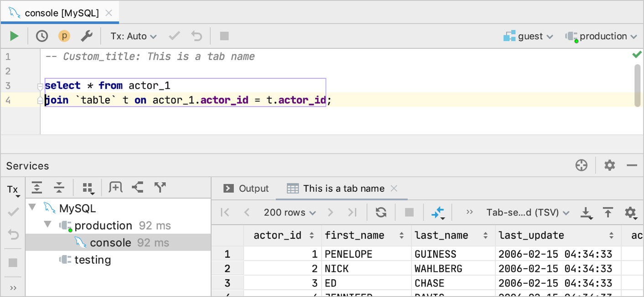644x297 pixels.
Task: Select the testing data source in tree
Action: coord(92,260)
